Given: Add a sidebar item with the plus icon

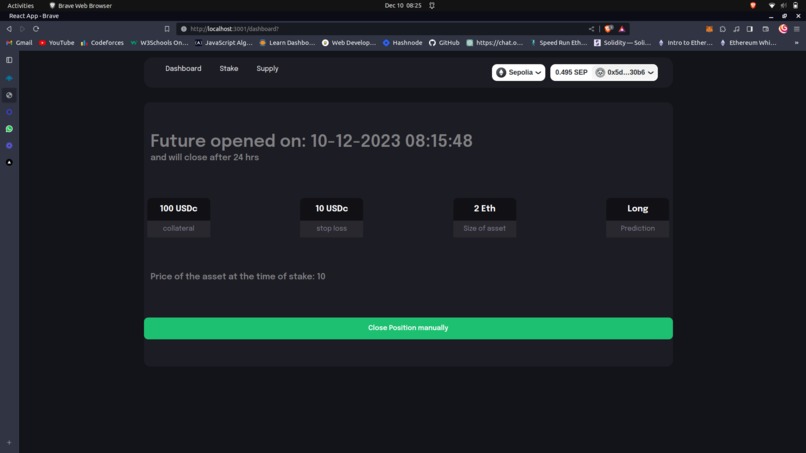Looking at the screenshot, I should (9, 442).
